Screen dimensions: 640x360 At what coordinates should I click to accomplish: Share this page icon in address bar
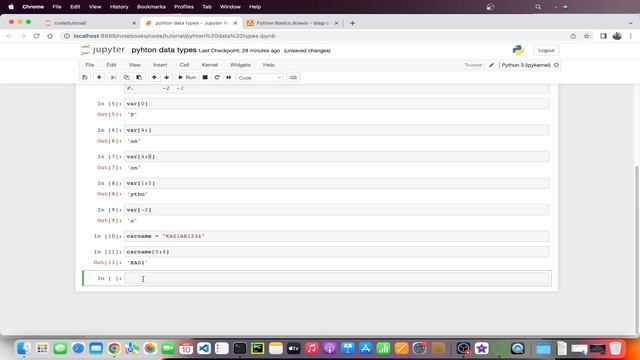[x=573, y=36]
